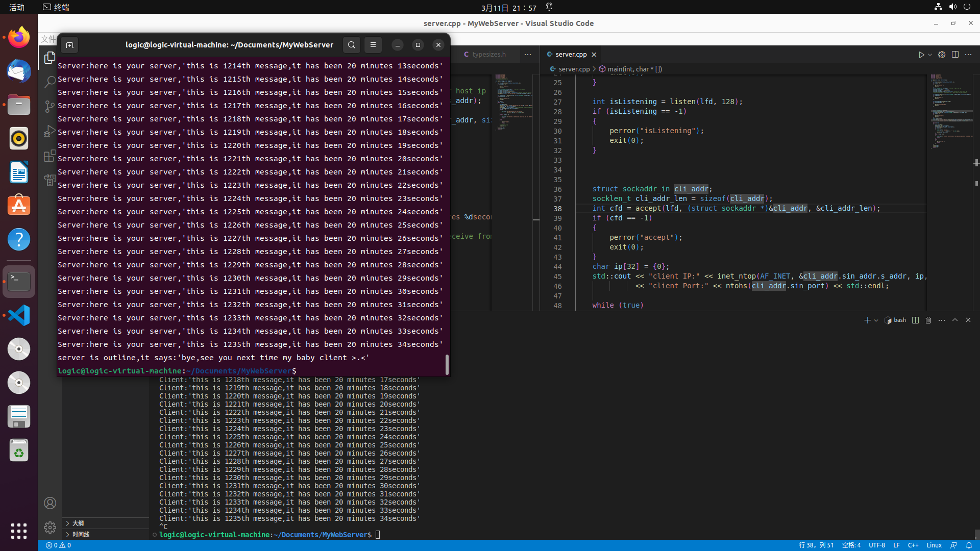Open more actions for left editor group
980x551 pixels.
(x=528, y=55)
